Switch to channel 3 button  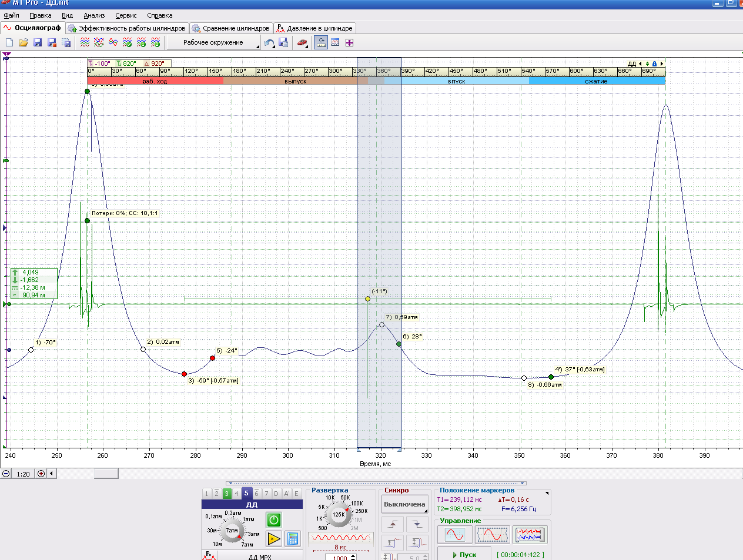pyautogui.click(x=226, y=494)
